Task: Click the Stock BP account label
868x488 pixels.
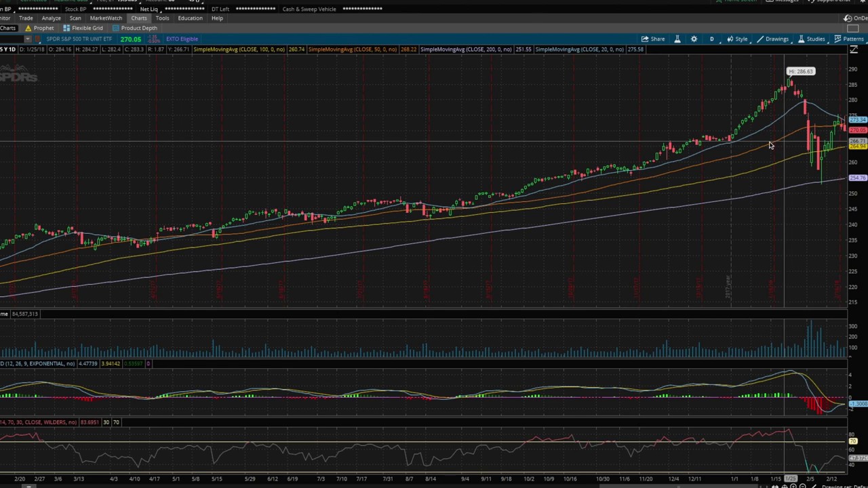Action: pos(75,9)
